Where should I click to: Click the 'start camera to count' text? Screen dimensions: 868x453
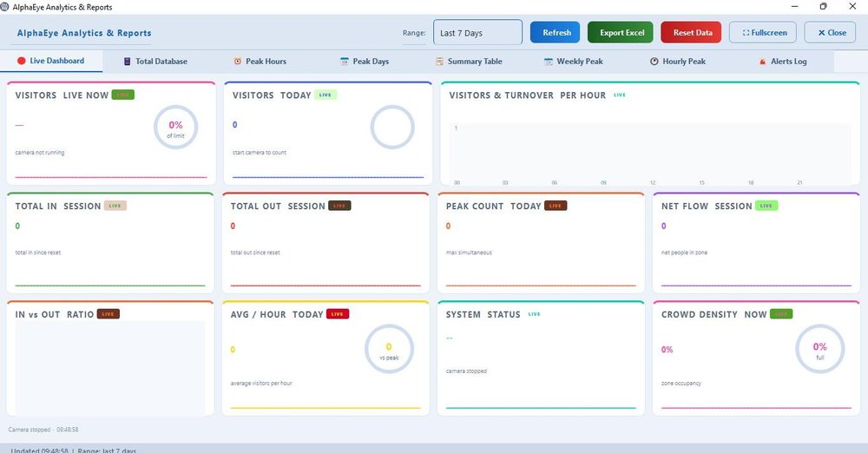tap(259, 152)
